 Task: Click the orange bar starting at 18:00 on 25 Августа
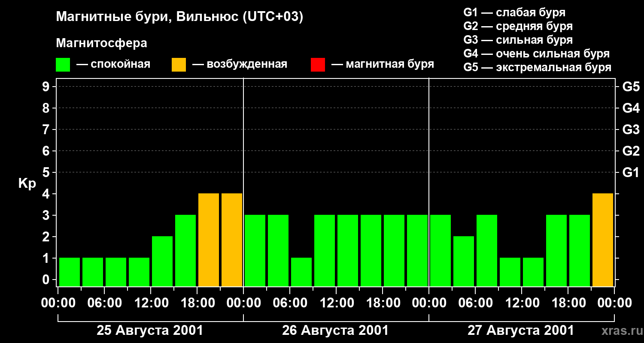tap(209, 240)
